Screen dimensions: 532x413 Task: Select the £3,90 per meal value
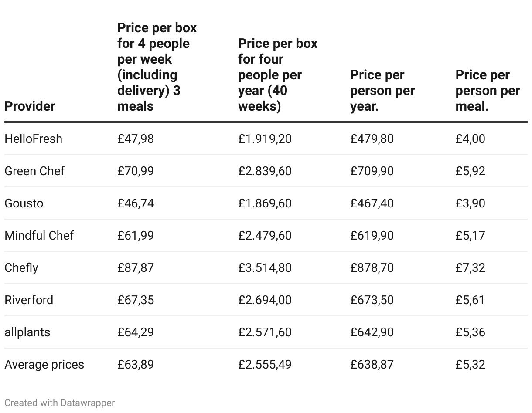(x=470, y=203)
